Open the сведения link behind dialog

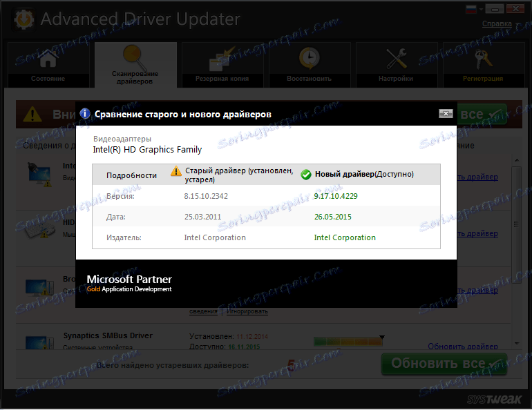pyautogui.click(x=203, y=311)
